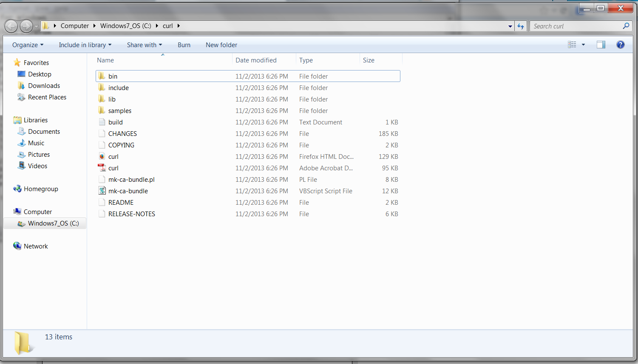
Task: Open Downloads in Favorites
Action: click(x=44, y=85)
